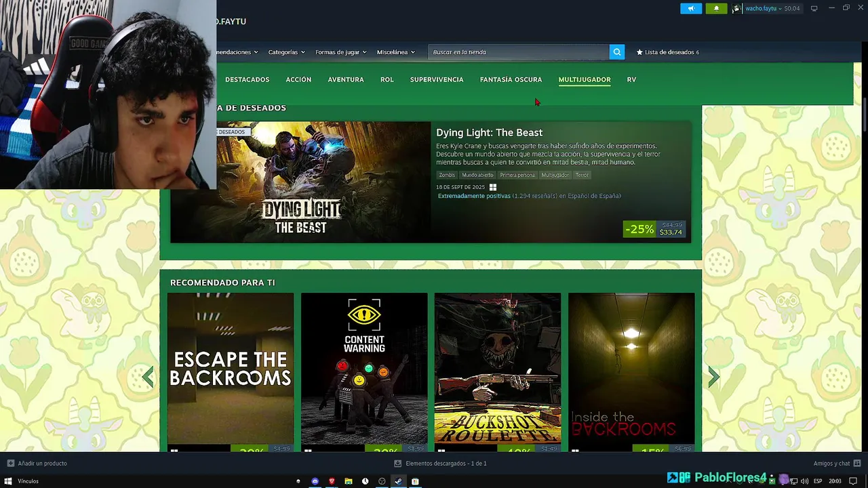Expand the Categorías dropdown menu
This screenshot has width=868, height=488.
[286, 52]
